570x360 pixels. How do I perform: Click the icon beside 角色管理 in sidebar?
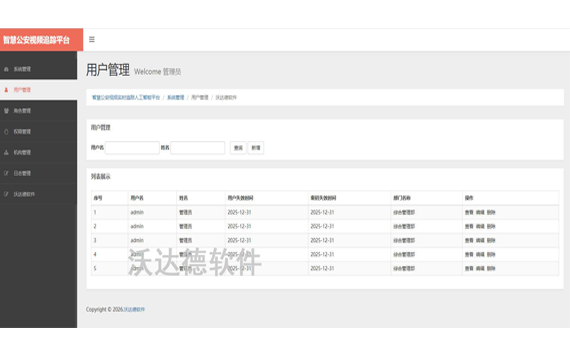pos(6,111)
